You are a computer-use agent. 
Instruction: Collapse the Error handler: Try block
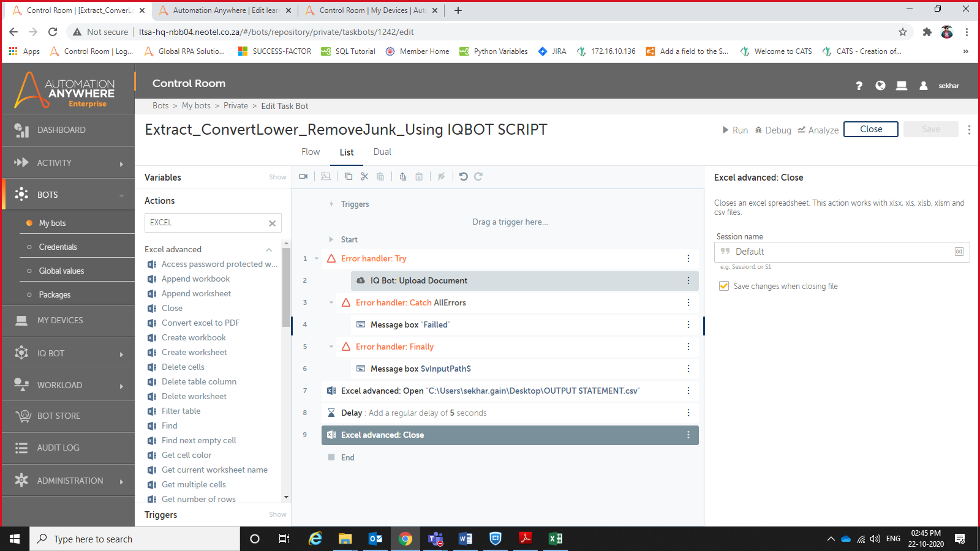317,258
